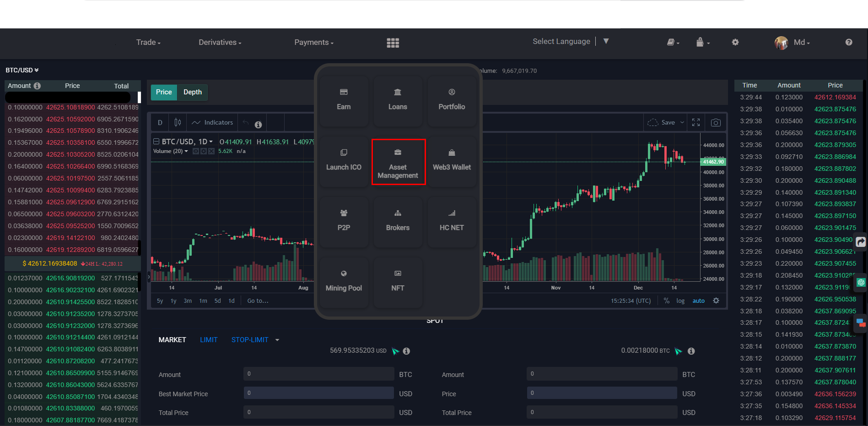The height and width of the screenshot is (426, 868).
Task: Open chart settings gear at bottom right
Action: 716,300
